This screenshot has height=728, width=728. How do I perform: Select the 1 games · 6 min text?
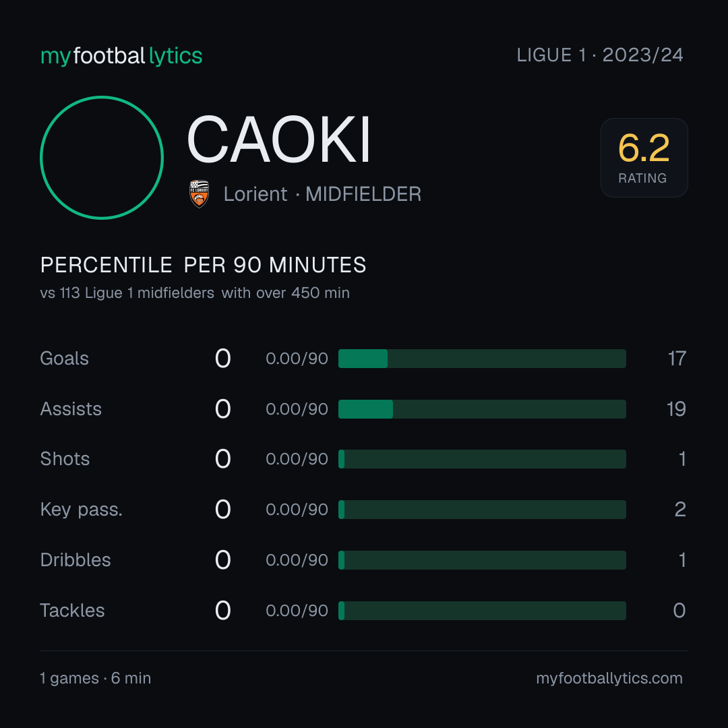(96, 678)
